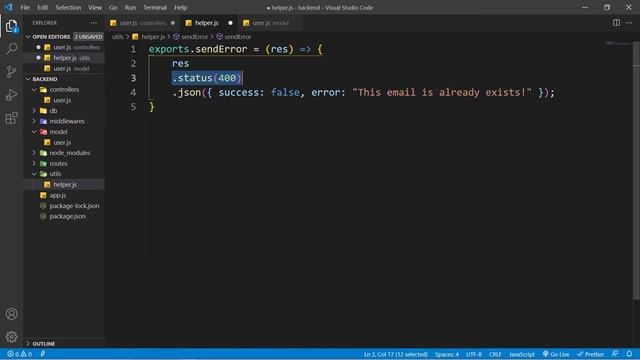Expand the db folder
Viewport: 640px width, 360px height.
click(x=64, y=111)
